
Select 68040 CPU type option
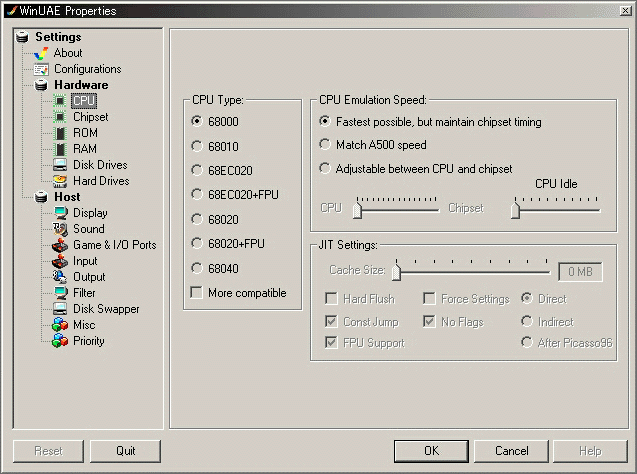(x=196, y=268)
